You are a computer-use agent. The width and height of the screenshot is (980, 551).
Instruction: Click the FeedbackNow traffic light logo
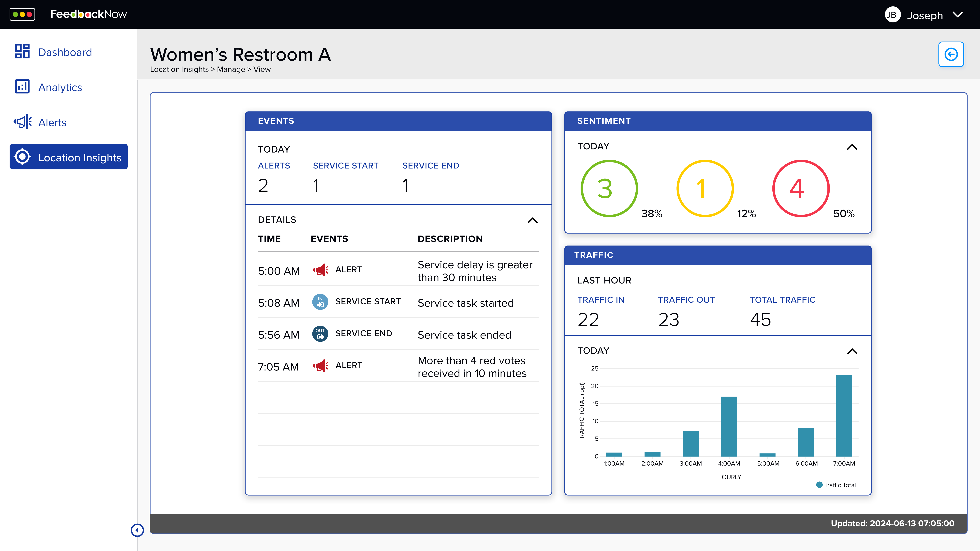click(x=22, y=14)
